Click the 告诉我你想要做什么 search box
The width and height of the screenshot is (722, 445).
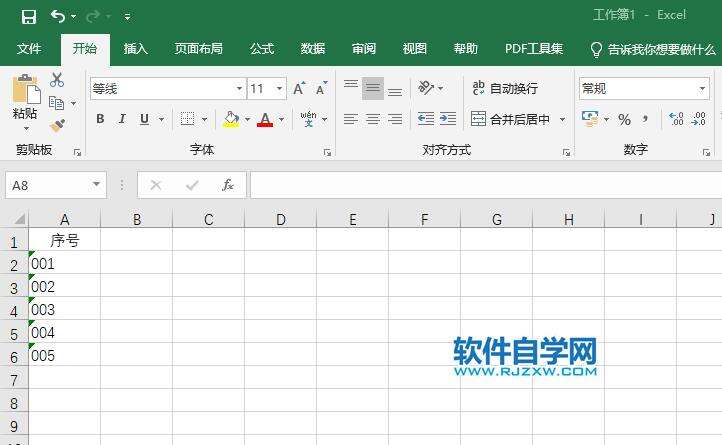[653, 49]
